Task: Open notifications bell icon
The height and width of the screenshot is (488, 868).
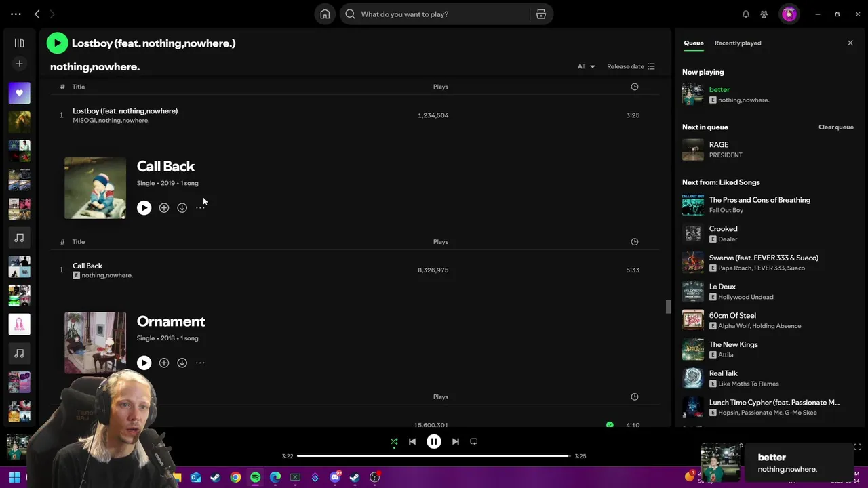Action: [746, 14]
